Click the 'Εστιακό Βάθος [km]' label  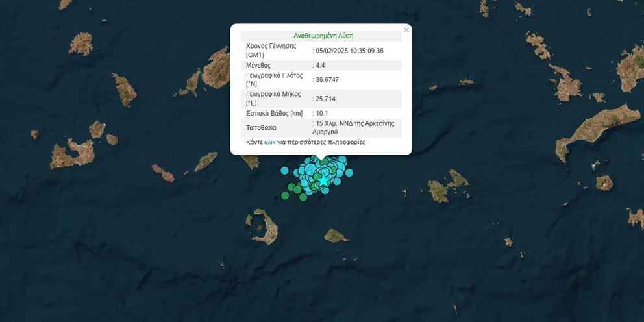coord(275,113)
